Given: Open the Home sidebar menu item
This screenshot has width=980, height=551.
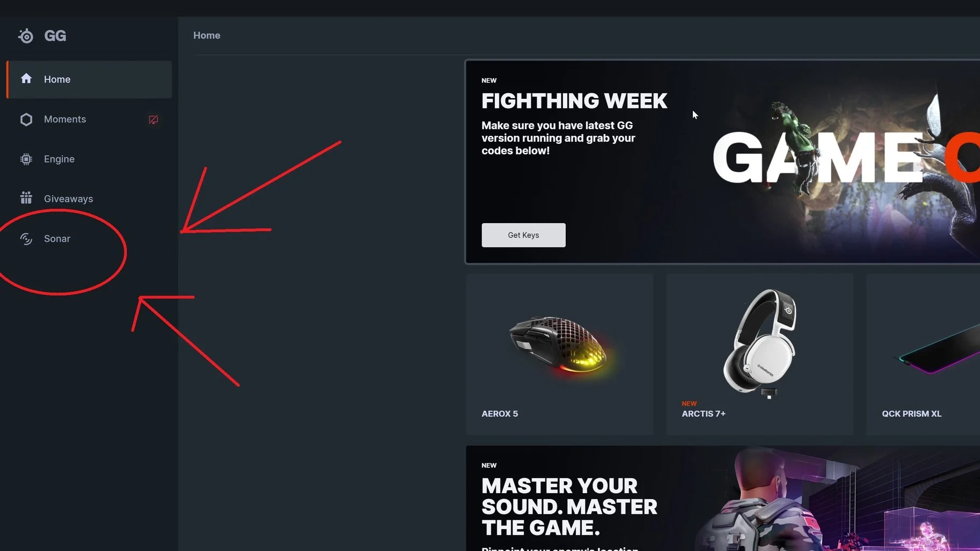Looking at the screenshot, I should tap(89, 79).
